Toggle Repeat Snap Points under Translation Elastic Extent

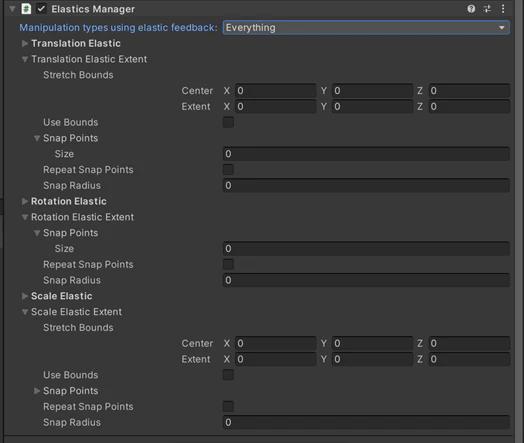coord(228,170)
